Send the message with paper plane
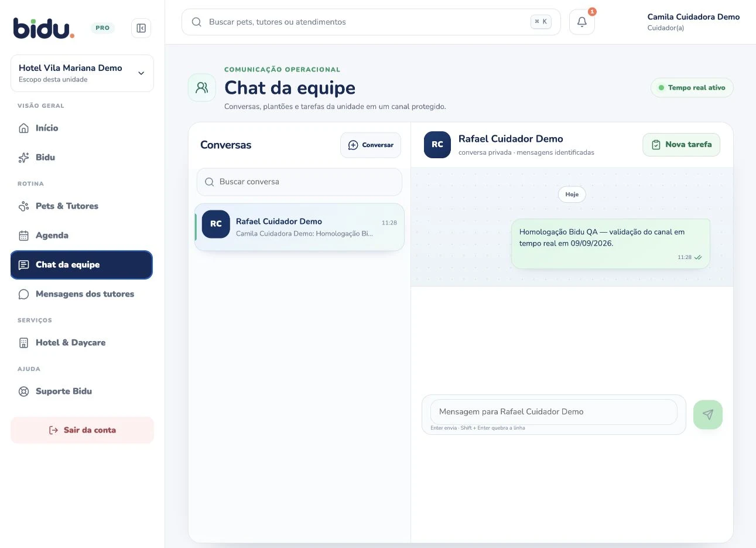The width and height of the screenshot is (756, 548). pyautogui.click(x=708, y=415)
